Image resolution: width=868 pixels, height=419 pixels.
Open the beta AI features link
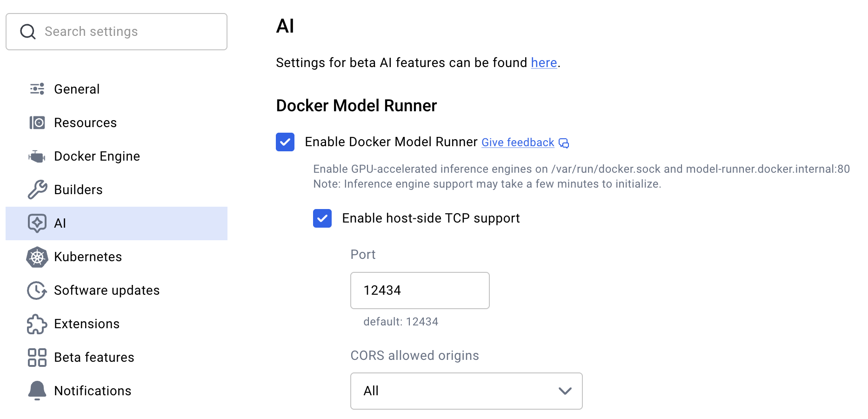[x=544, y=62]
